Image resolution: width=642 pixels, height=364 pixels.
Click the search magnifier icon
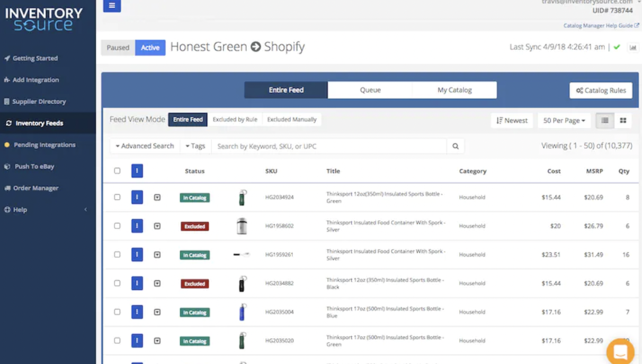pyautogui.click(x=455, y=147)
